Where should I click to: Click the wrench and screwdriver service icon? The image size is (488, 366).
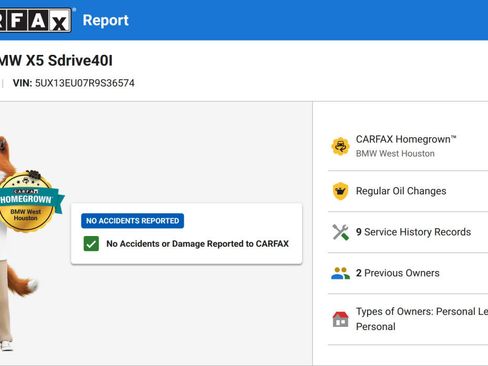[x=340, y=232]
